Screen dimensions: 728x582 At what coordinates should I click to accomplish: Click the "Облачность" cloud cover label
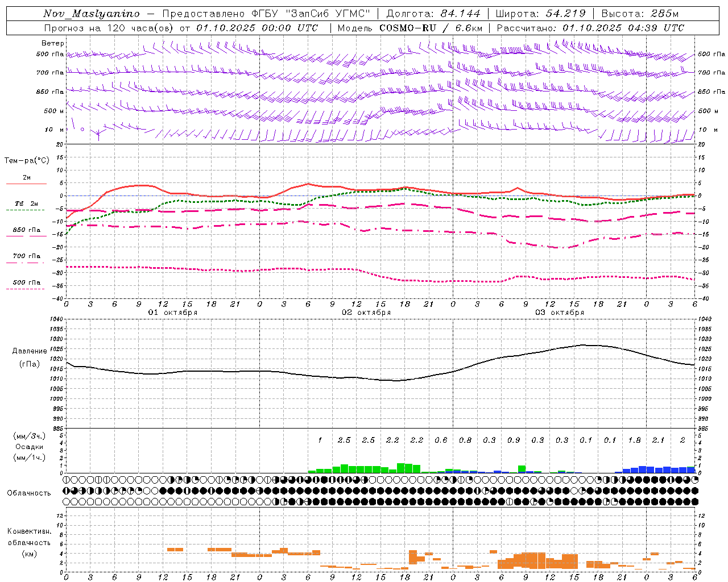(x=29, y=493)
